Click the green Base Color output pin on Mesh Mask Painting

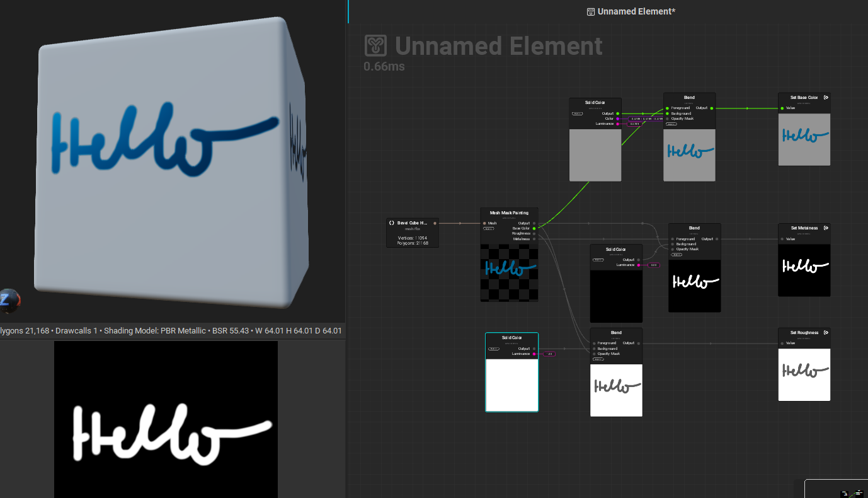(x=534, y=228)
